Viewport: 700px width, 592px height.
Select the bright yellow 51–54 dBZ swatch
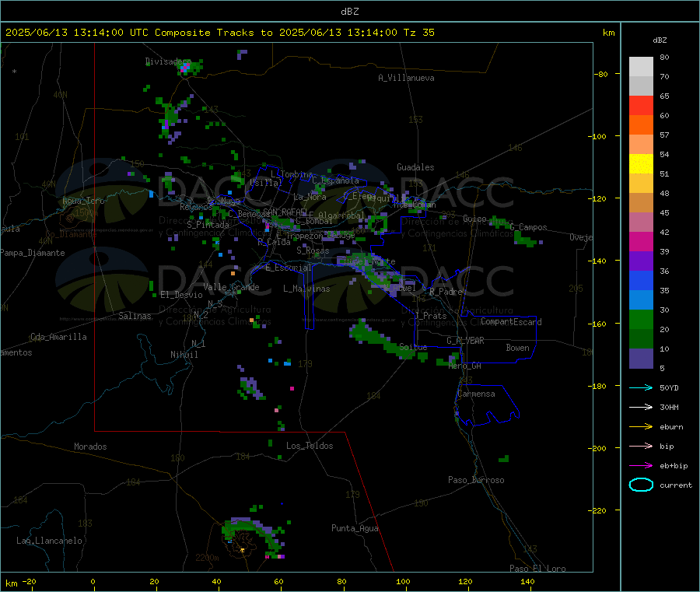point(641,164)
